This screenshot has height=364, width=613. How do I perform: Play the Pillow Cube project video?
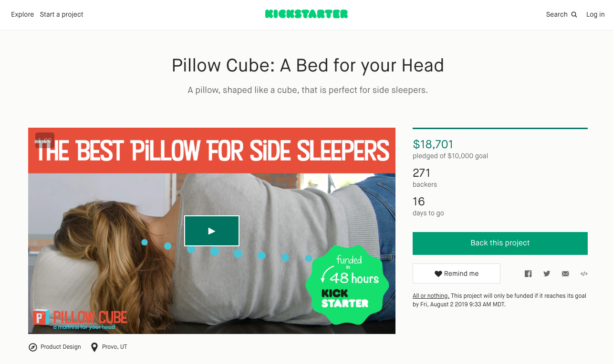[211, 231]
